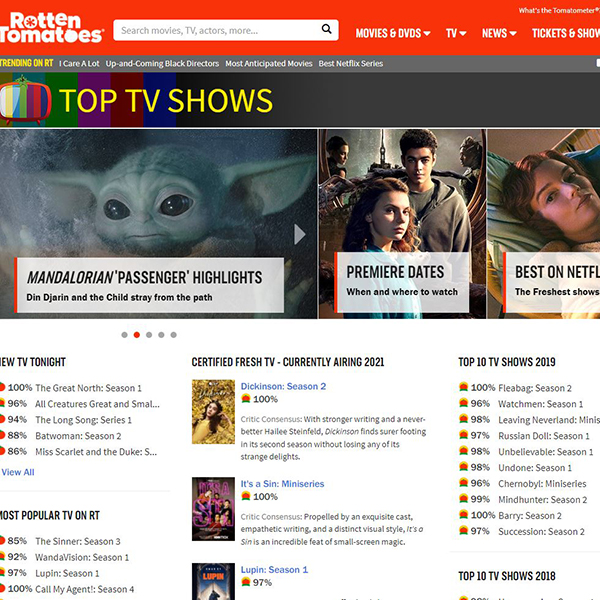Click the retro TV icon beside Top TV Shows

[25, 101]
